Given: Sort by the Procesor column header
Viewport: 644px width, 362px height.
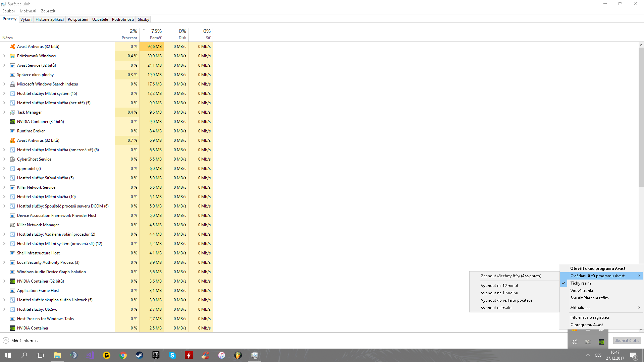Looking at the screenshot, I should [127, 34].
